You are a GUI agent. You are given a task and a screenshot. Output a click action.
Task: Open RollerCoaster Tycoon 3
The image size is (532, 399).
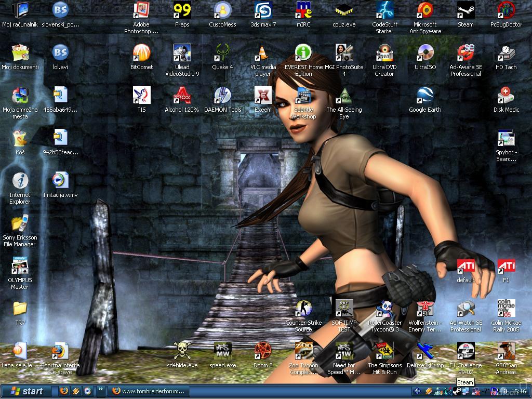tap(384, 316)
